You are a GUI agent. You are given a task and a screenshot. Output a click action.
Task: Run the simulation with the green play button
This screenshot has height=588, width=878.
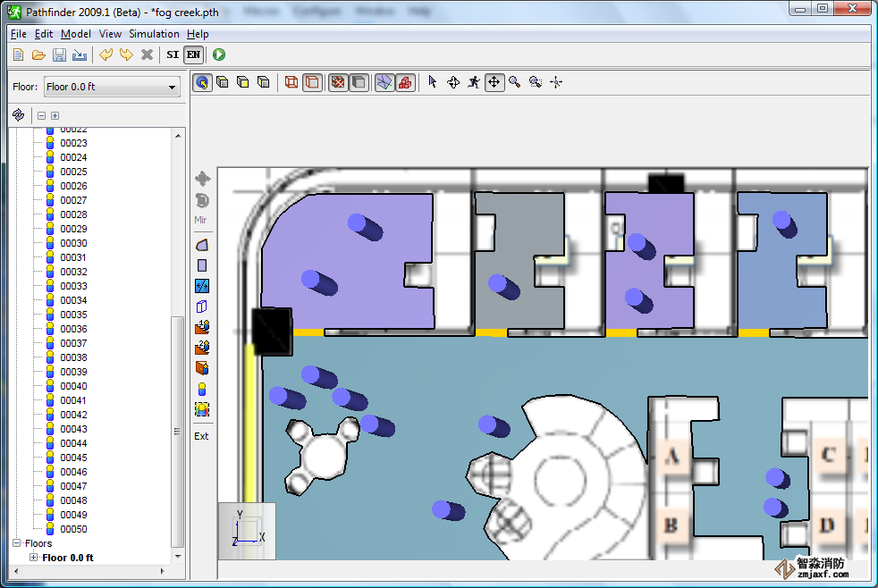click(219, 55)
